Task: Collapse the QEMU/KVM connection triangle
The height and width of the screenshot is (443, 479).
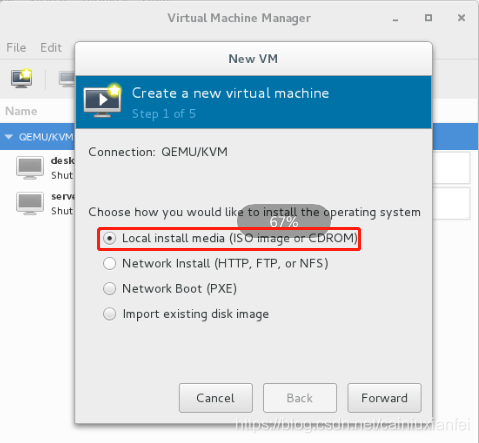Action: pos(9,137)
